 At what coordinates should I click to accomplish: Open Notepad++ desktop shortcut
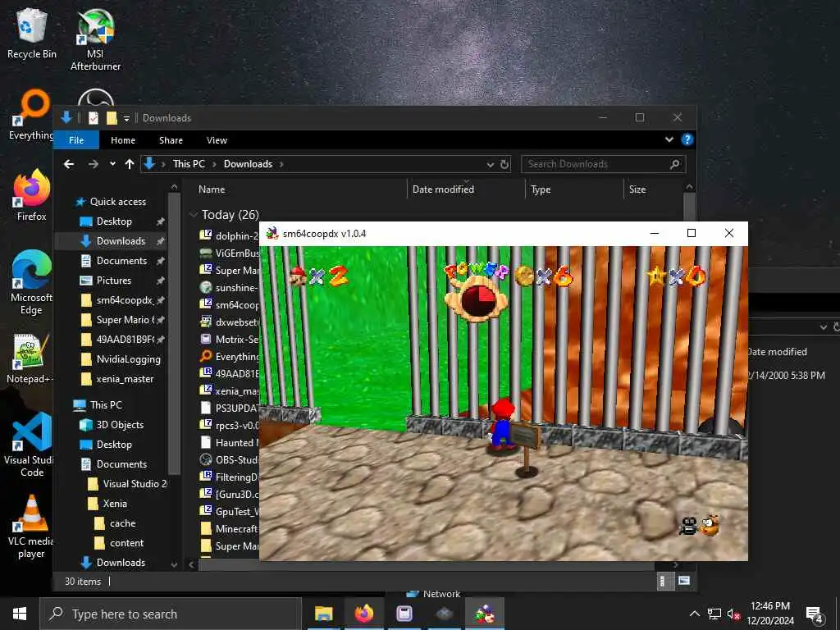point(30,358)
